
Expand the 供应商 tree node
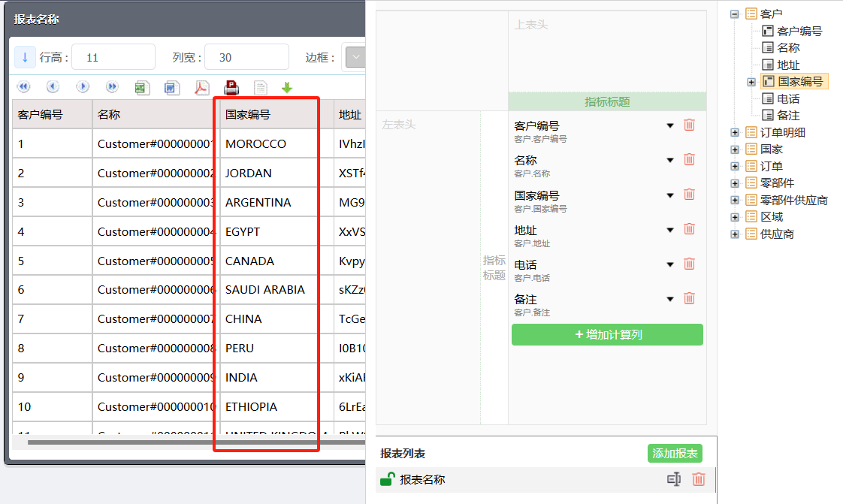point(734,234)
